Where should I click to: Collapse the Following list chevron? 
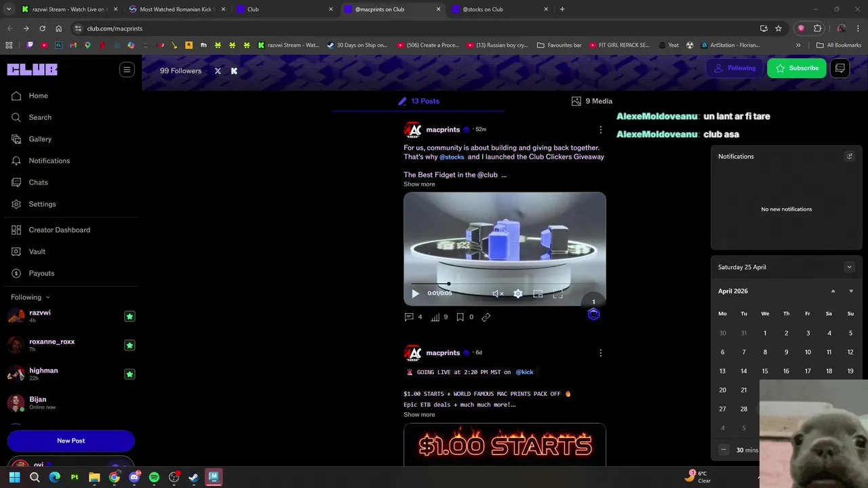click(47, 298)
